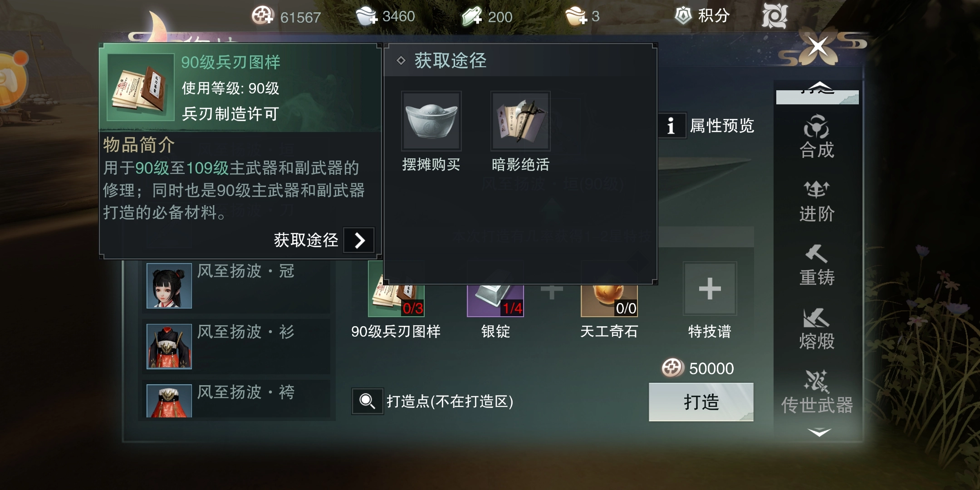This screenshot has height=490, width=980.
Task: Click the 属性预览 info icon
Action: pos(671,126)
